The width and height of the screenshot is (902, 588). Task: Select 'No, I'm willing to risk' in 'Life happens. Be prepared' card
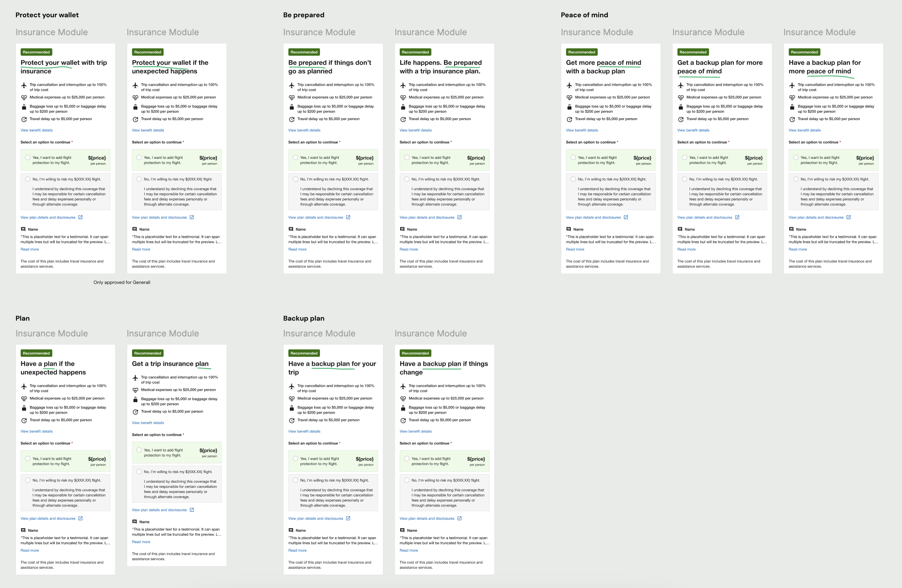pos(407,179)
